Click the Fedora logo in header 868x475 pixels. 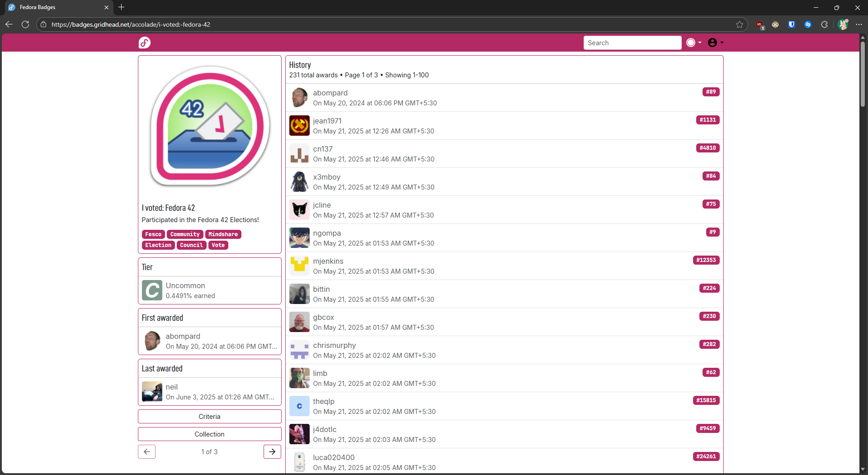144,43
